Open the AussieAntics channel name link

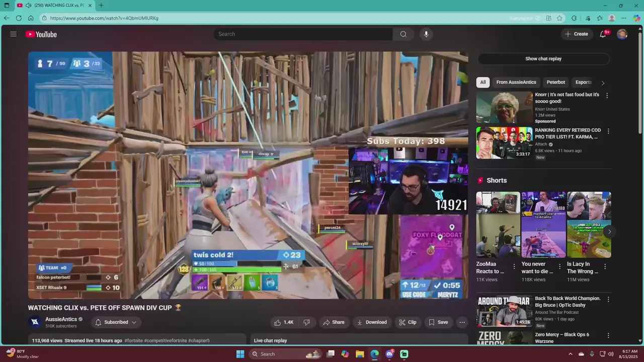point(61,319)
